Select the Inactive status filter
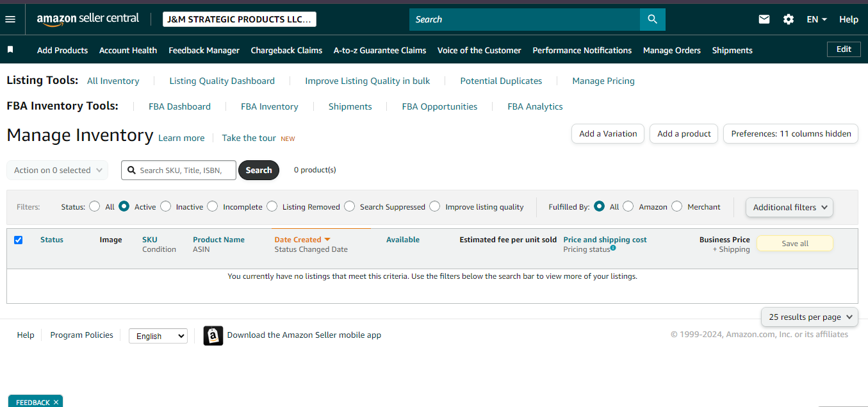 166,206
